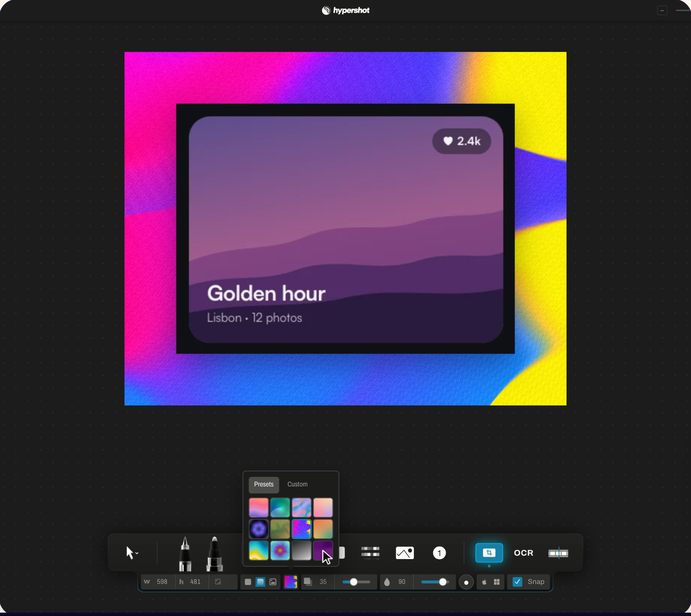This screenshot has height=616, width=691.
Task: Switch to the Custom tab
Action: point(297,484)
